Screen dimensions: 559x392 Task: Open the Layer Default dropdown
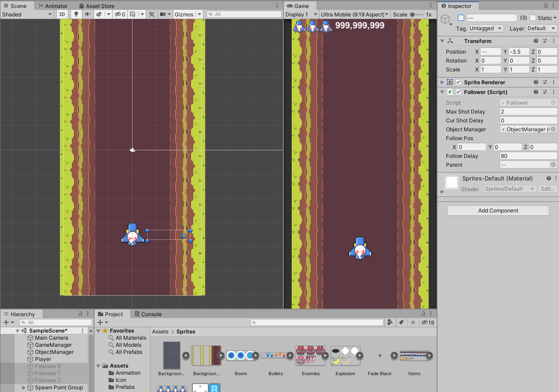(542, 28)
